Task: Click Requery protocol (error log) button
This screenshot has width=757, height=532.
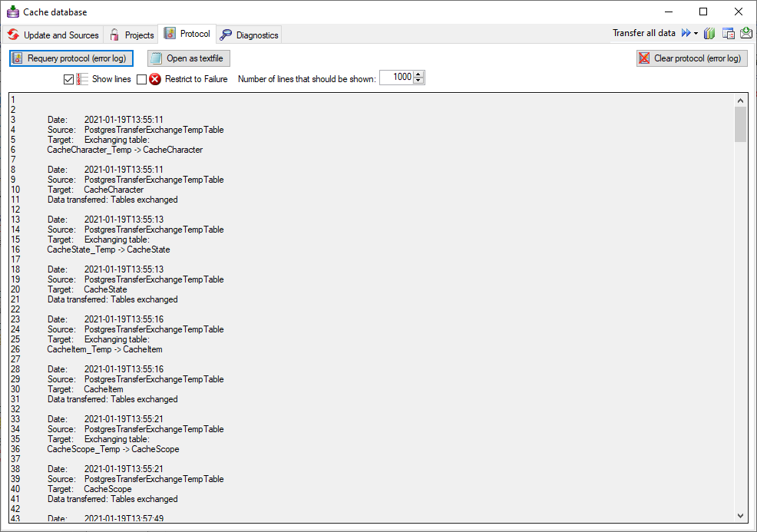Action: (x=71, y=58)
